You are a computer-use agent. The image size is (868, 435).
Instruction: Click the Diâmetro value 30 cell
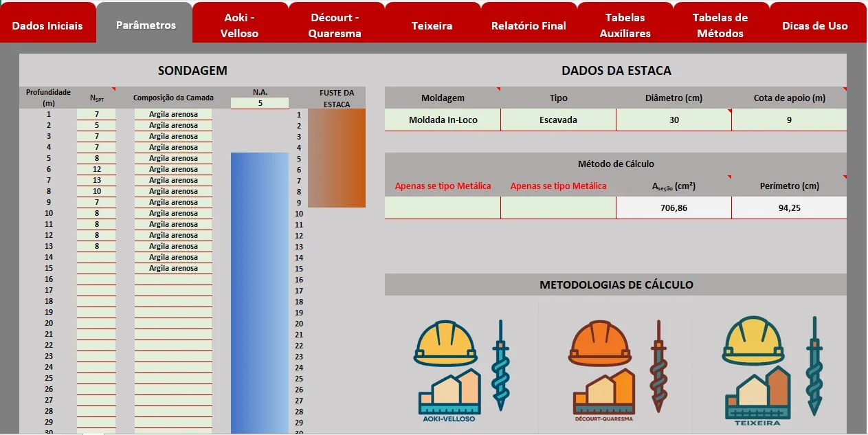pos(674,120)
